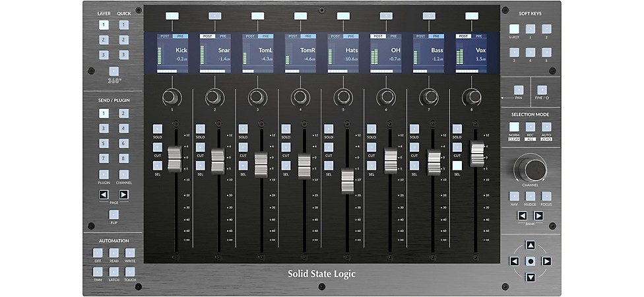Toggle the lit SEL button on channel 8
This screenshot has width=644, height=297.
click(x=457, y=166)
